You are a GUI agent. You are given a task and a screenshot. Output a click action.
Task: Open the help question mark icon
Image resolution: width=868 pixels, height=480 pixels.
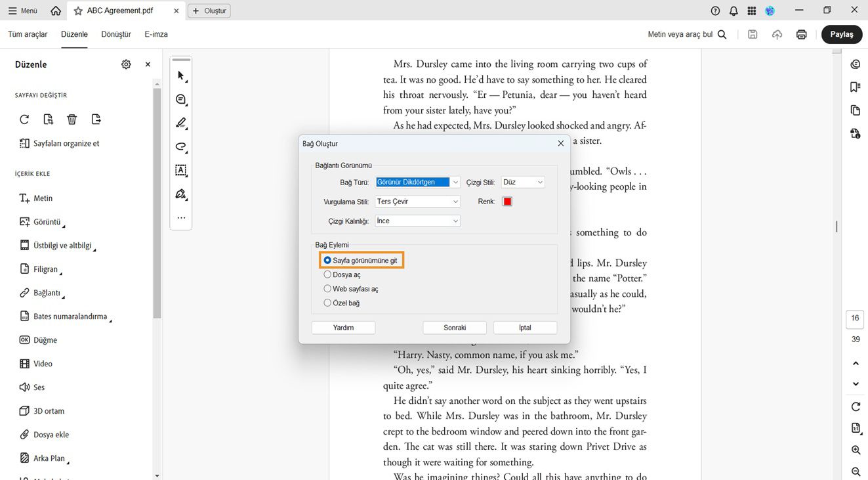pyautogui.click(x=715, y=11)
